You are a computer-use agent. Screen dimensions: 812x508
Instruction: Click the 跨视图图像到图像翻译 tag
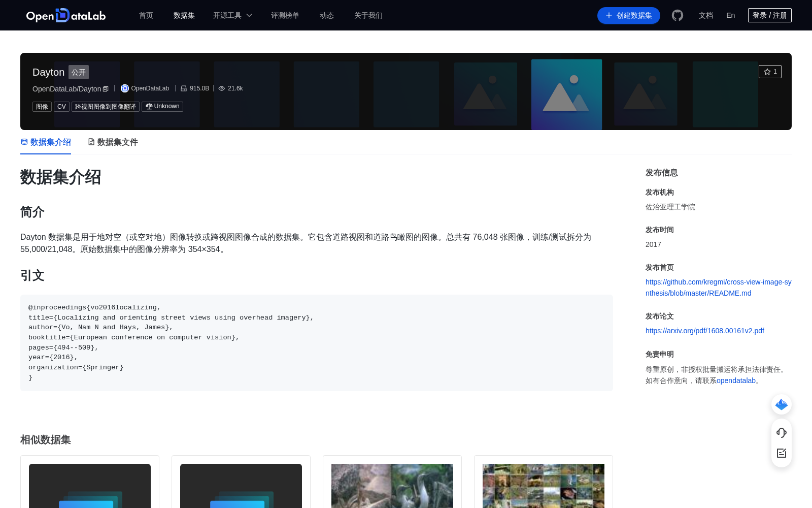tap(106, 107)
